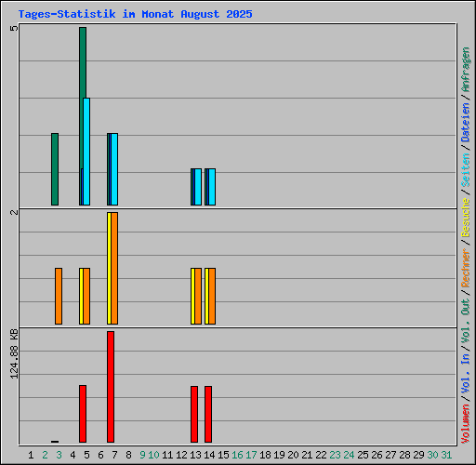
Task: Select the green Anfragen bar on day 3
Action: click(x=55, y=169)
